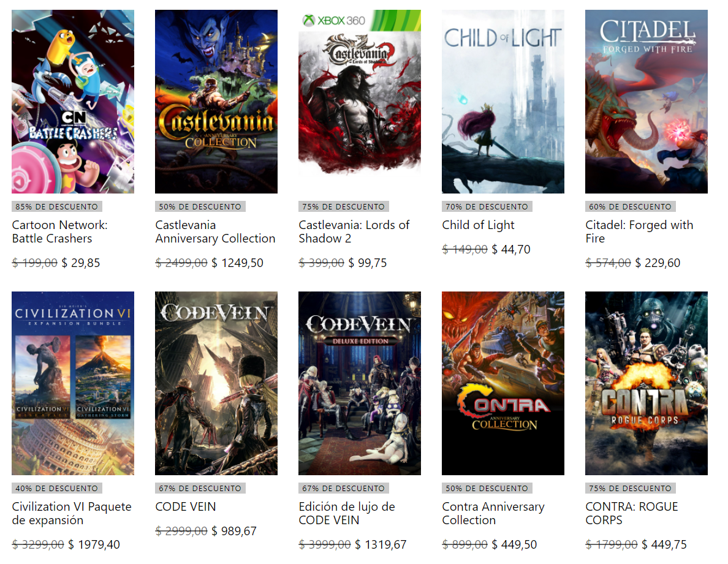Click the 85% DE DESCUENTO badge

(x=56, y=206)
